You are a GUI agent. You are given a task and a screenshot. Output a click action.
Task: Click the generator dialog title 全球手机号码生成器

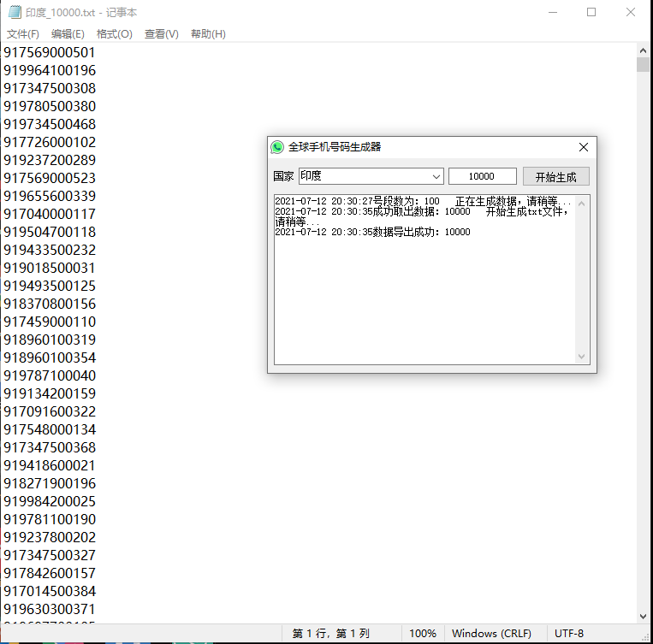[335, 147]
